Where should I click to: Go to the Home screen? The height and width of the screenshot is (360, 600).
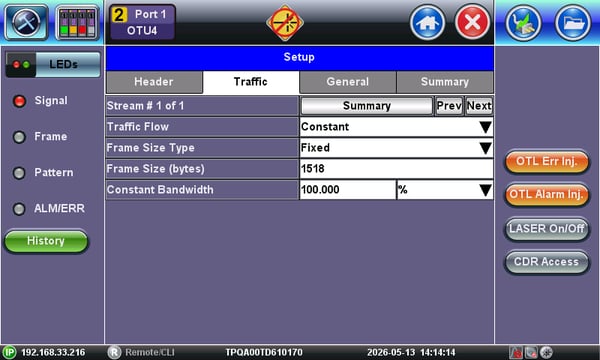pos(427,23)
